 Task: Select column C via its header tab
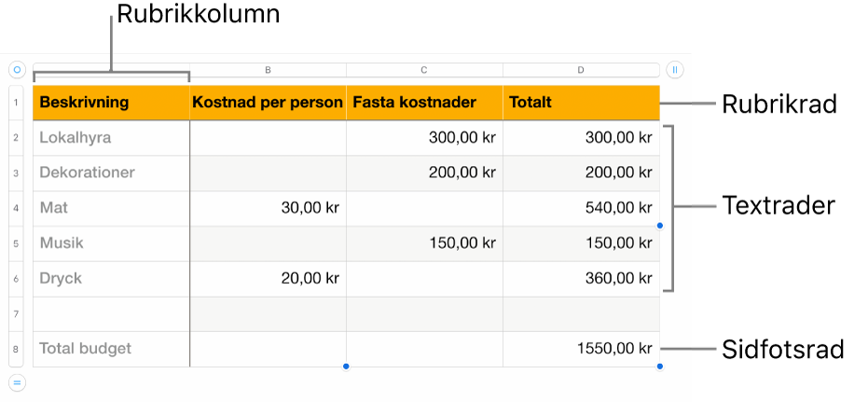click(x=424, y=70)
